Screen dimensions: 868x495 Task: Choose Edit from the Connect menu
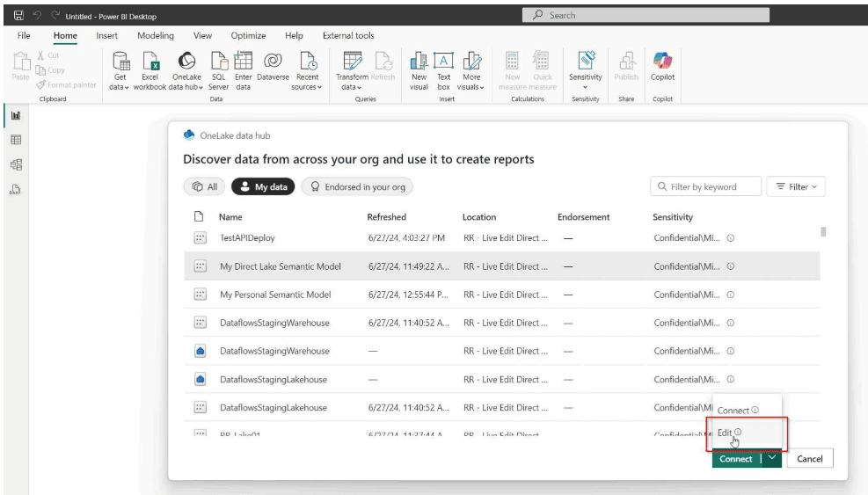(725, 432)
